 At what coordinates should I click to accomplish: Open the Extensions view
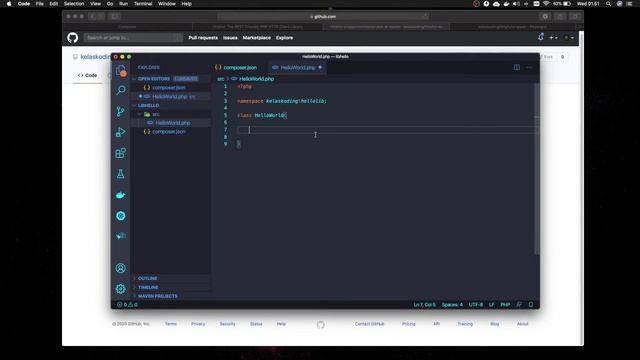pyautogui.click(x=120, y=153)
